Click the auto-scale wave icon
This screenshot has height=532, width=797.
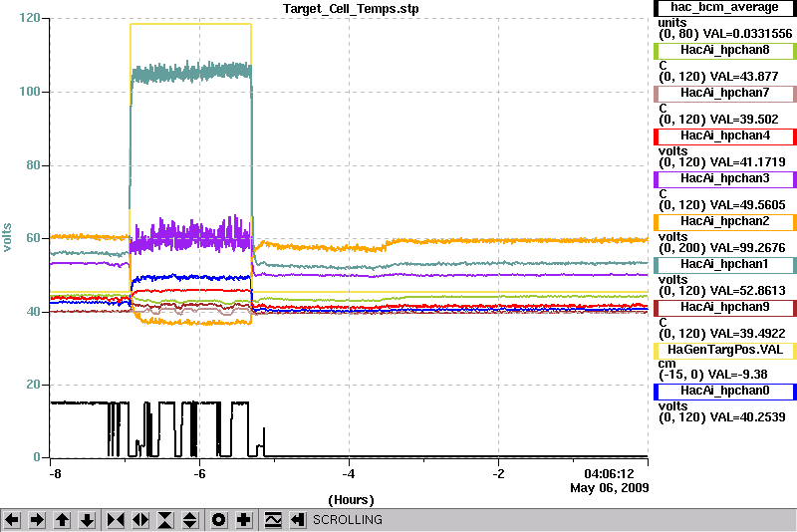273,520
